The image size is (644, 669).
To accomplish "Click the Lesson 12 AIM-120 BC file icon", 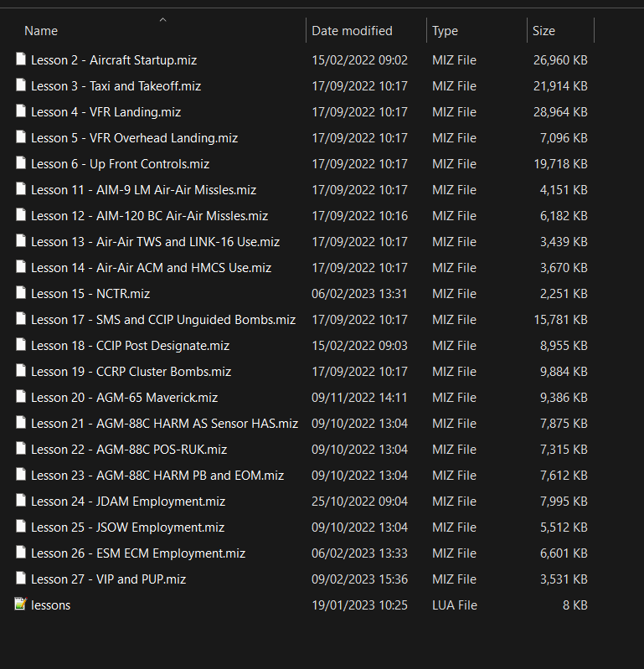I will (20, 215).
